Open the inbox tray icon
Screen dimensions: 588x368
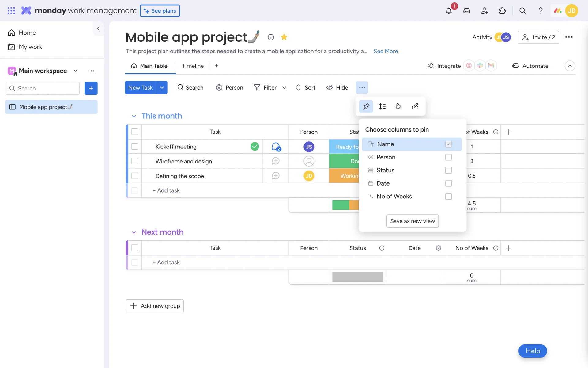pos(466,11)
